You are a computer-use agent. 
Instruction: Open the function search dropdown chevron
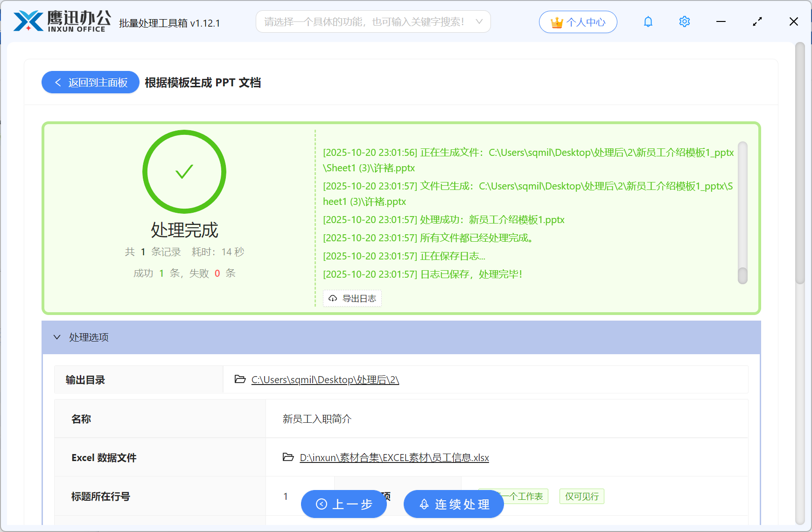point(479,21)
